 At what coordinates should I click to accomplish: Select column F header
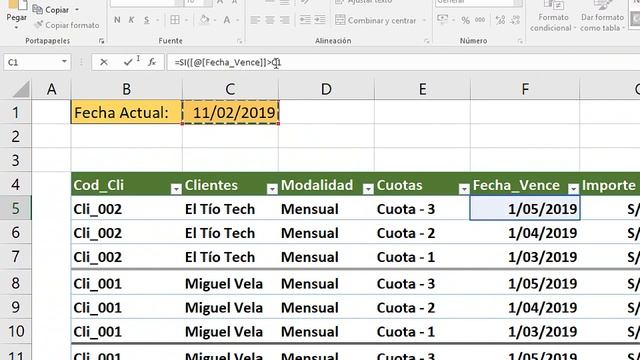[x=525, y=89]
